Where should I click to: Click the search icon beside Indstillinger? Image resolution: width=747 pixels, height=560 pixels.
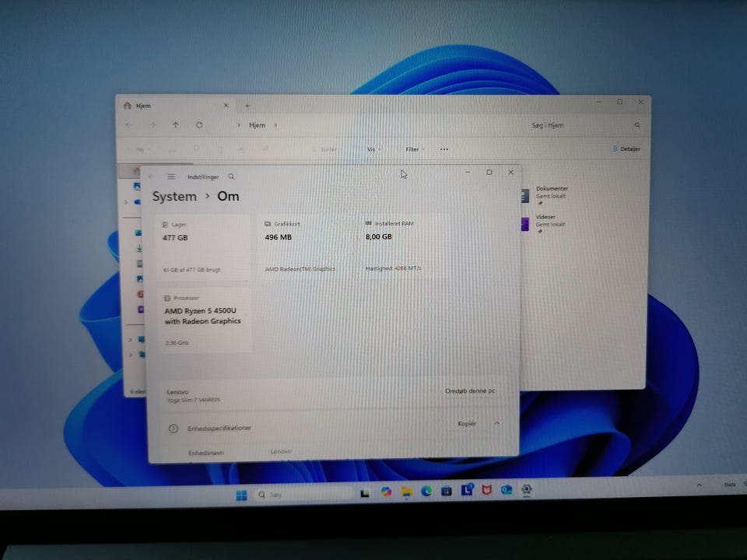point(232,177)
